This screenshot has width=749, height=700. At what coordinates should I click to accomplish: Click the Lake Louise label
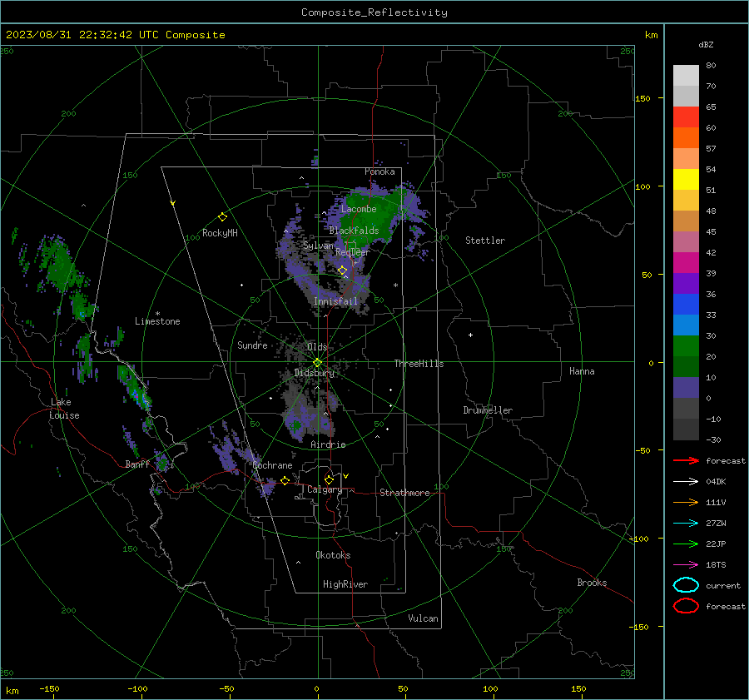(64, 409)
